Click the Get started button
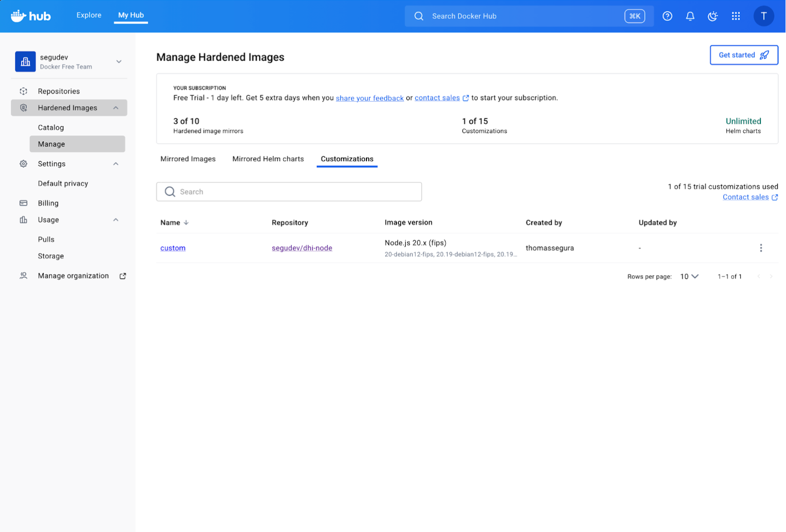 [x=743, y=55]
